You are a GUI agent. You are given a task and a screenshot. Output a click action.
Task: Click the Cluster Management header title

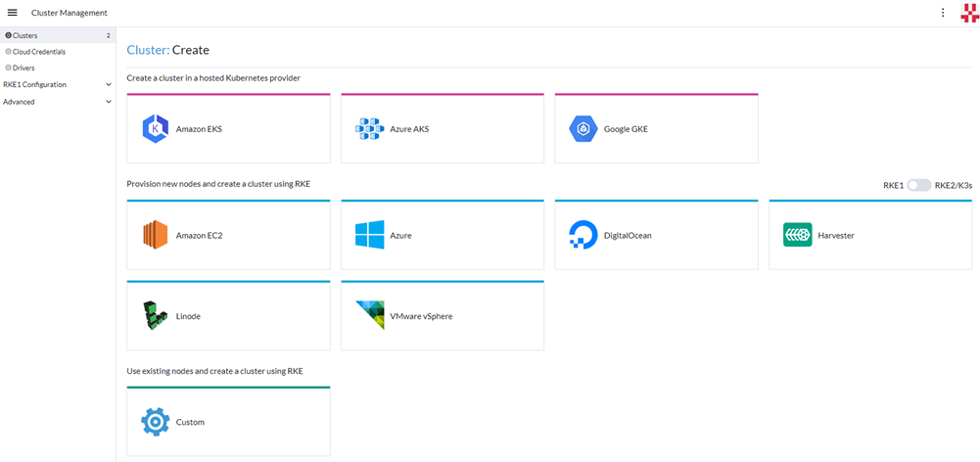click(69, 13)
